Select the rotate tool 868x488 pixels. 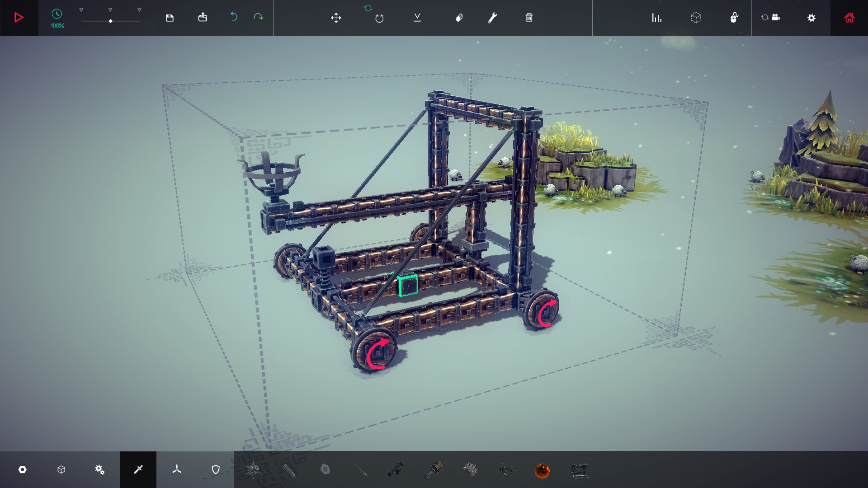click(379, 18)
